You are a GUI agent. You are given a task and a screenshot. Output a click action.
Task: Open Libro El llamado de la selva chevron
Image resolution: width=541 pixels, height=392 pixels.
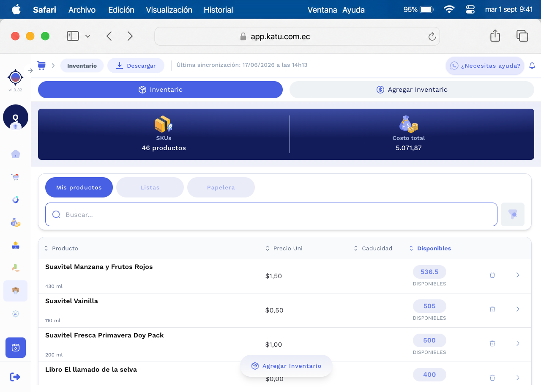click(x=518, y=378)
